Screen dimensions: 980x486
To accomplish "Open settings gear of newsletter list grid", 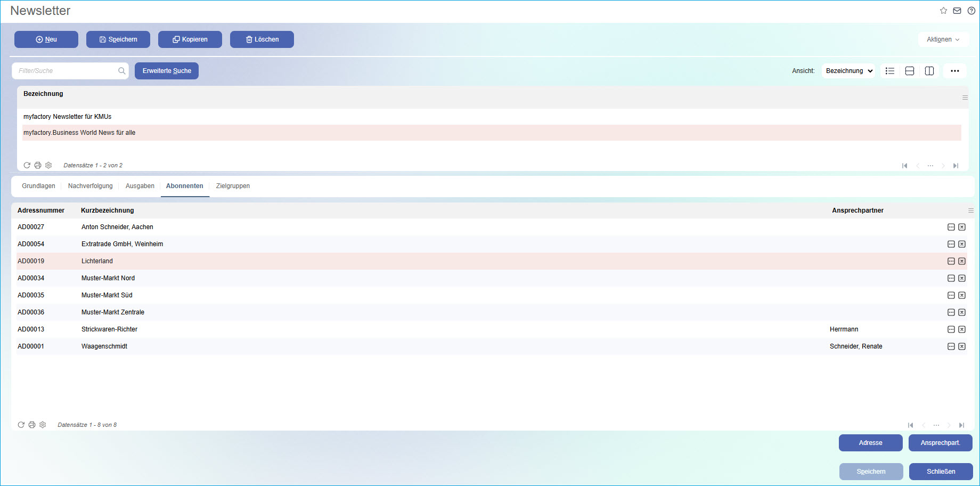I will click(48, 165).
